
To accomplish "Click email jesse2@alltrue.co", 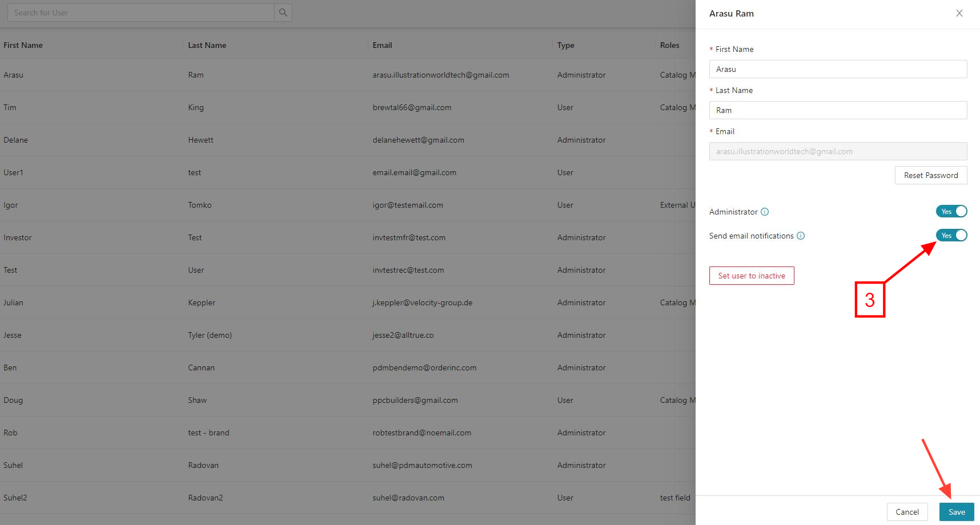I will tap(403, 335).
